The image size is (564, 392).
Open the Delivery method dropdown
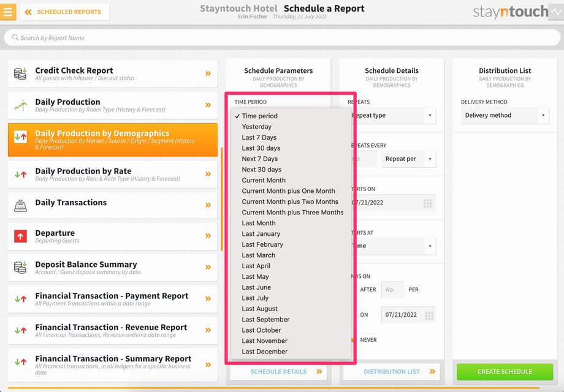coord(505,116)
